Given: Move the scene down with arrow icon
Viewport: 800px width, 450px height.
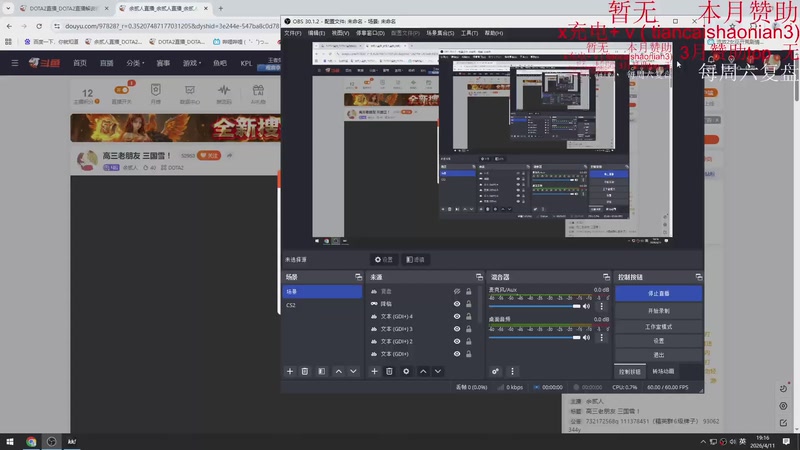Looking at the screenshot, I should (353, 371).
